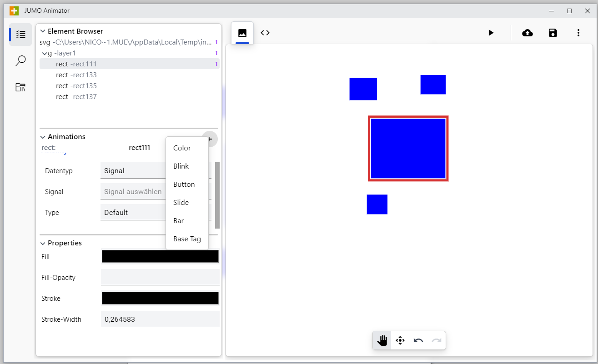Image resolution: width=598 pixels, height=364 pixels.
Task: Select the rect133 element in the tree
Action: click(x=76, y=75)
